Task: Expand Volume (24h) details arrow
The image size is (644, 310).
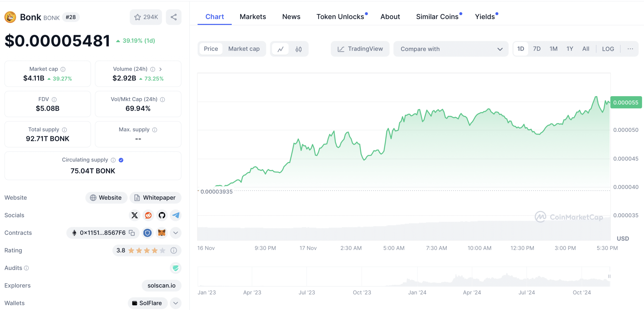Action: (x=160, y=69)
